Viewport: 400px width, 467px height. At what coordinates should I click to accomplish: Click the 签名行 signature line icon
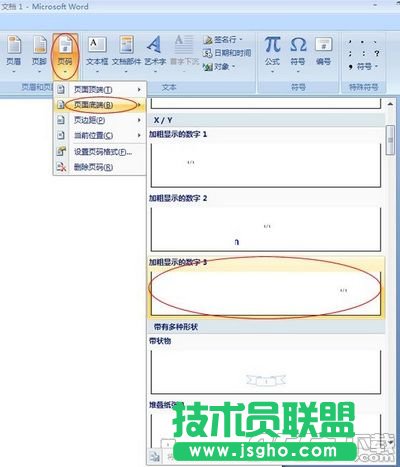[x=208, y=40]
